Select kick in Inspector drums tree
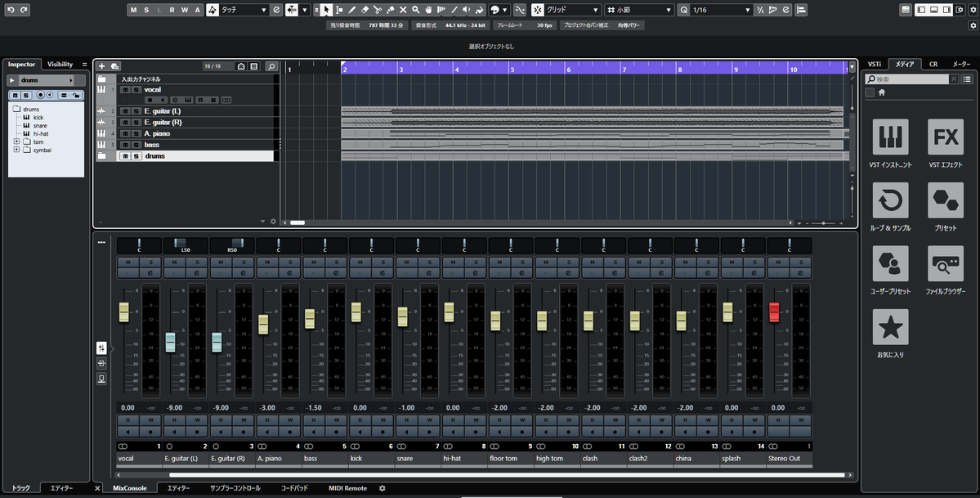This screenshot has height=498, width=980. [38, 118]
